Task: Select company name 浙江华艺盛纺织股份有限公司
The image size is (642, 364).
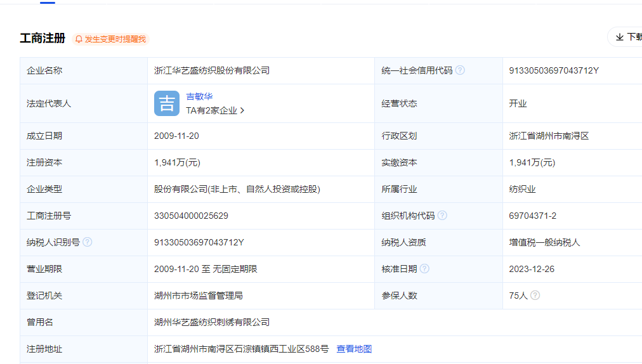Action: pyautogui.click(x=212, y=70)
